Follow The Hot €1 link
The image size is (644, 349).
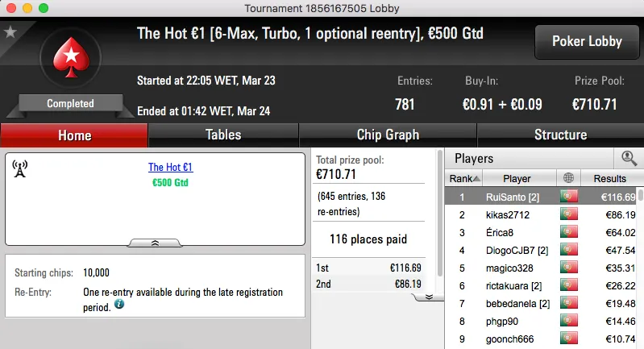(x=171, y=168)
